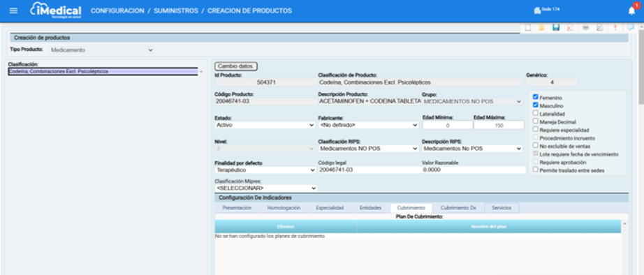Uncheck the Masculino checkbox
Image resolution: width=644 pixels, height=275 pixels.
tap(536, 105)
